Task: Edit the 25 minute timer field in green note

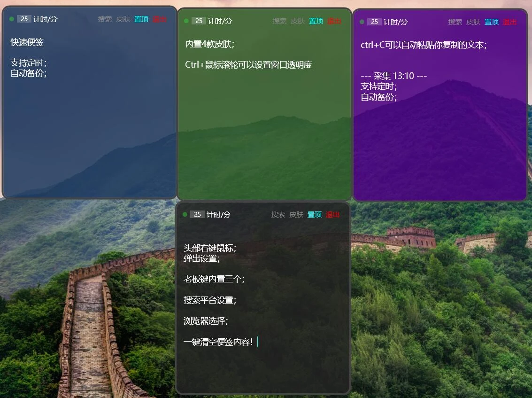Action: 199,21
